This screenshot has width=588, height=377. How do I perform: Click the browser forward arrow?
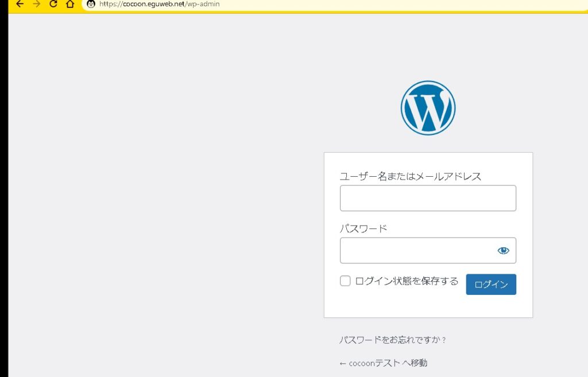(36, 4)
